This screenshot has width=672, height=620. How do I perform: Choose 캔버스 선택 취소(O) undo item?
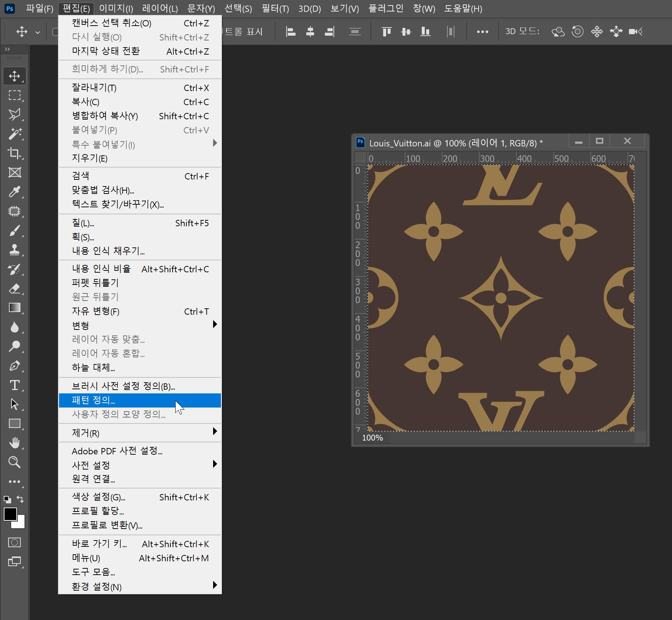[140, 23]
